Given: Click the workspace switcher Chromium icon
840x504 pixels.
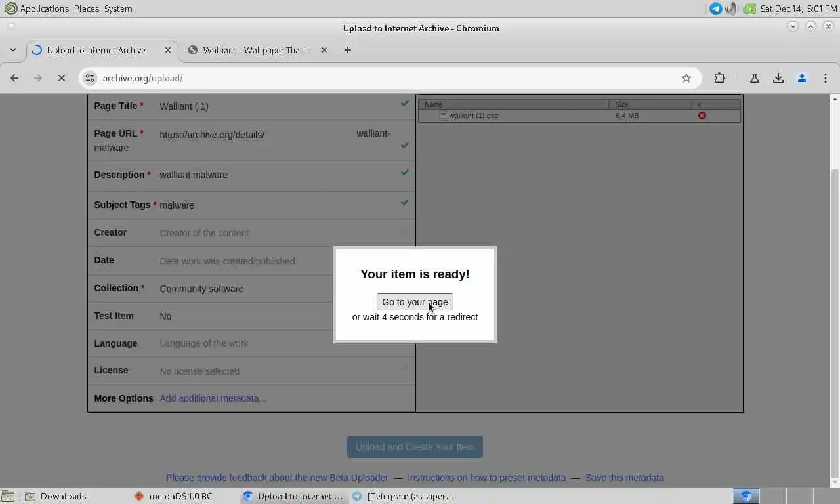Looking at the screenshot, I should [746, 496].
